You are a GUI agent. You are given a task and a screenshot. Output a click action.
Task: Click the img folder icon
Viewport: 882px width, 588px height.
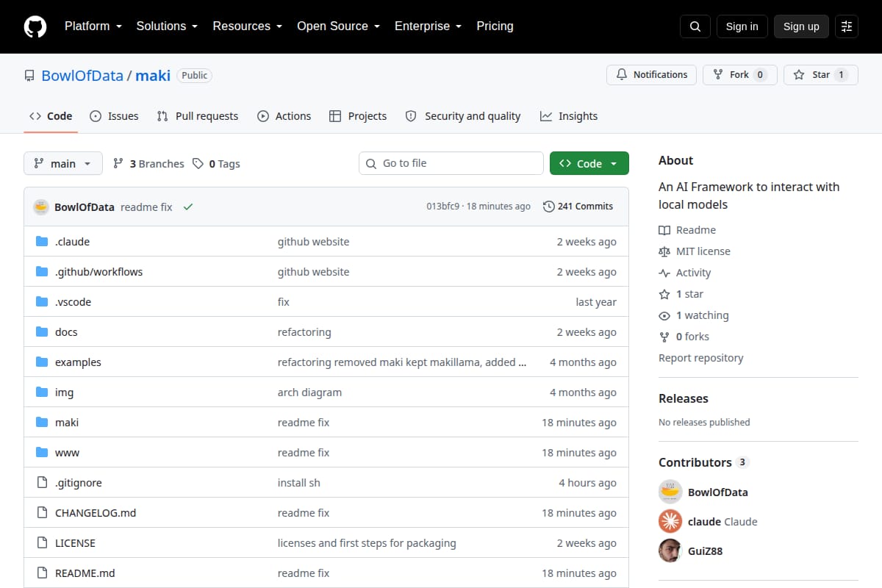42,392
